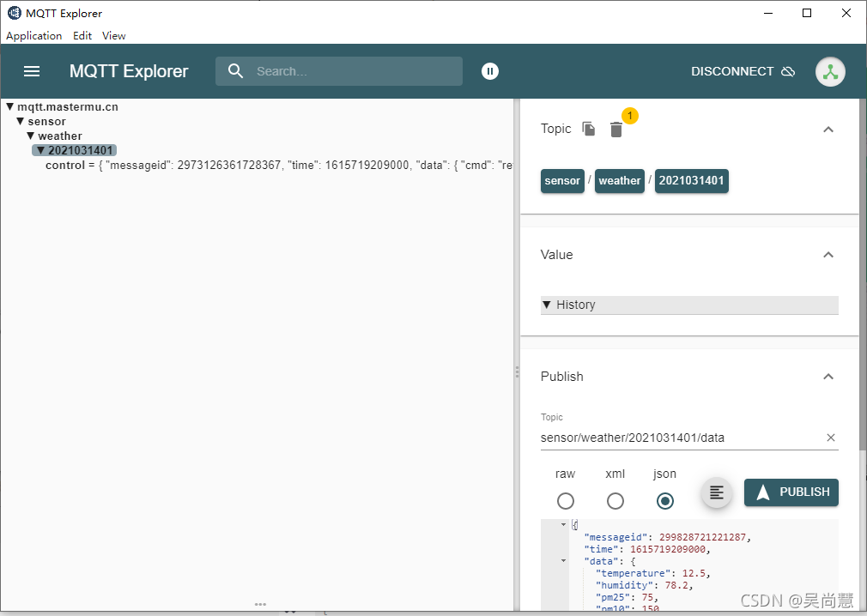The image size is (867, 616).
Task: Click the PUBLISH button
Action: (791, 492)
